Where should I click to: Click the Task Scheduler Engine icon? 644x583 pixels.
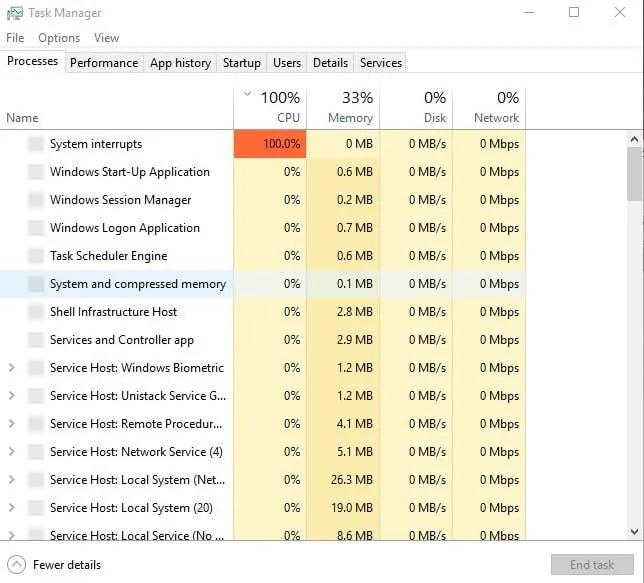point(36,256)
